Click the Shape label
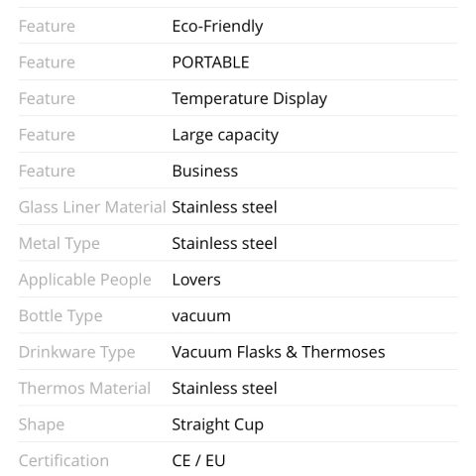 coord(42,424)
